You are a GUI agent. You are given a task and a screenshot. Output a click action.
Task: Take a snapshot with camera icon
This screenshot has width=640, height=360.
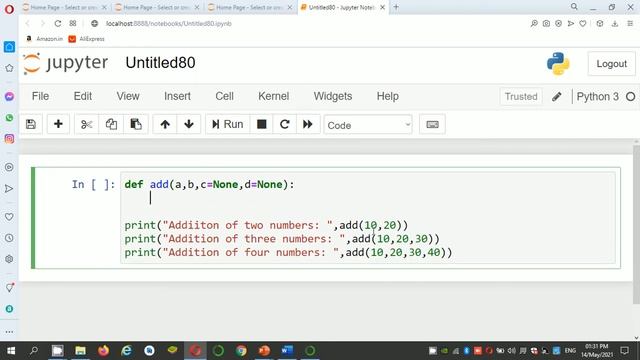(546, 24)
